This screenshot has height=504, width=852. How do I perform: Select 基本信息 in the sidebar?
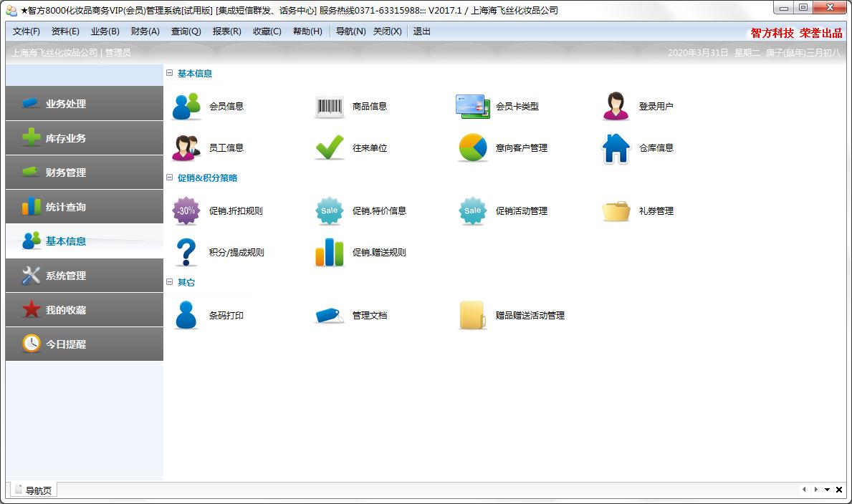(x=85, y=241)
